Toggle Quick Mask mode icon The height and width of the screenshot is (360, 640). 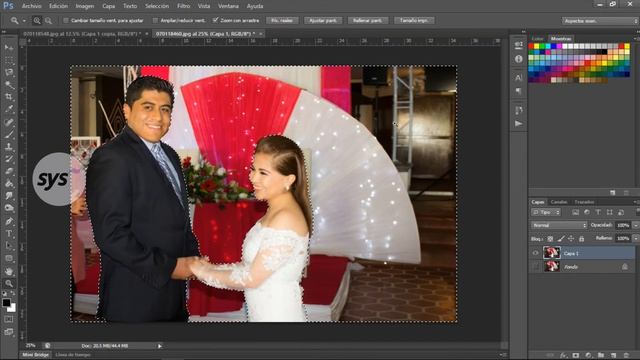9,319
